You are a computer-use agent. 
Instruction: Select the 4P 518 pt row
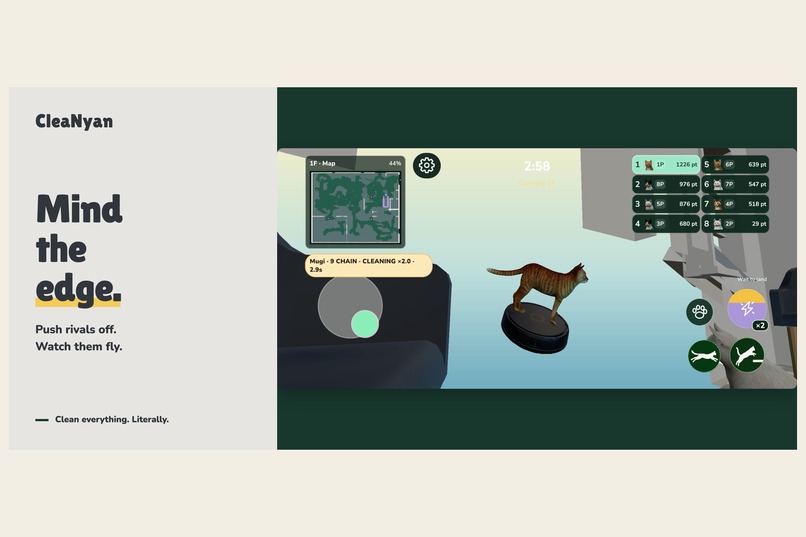point(735,204)
